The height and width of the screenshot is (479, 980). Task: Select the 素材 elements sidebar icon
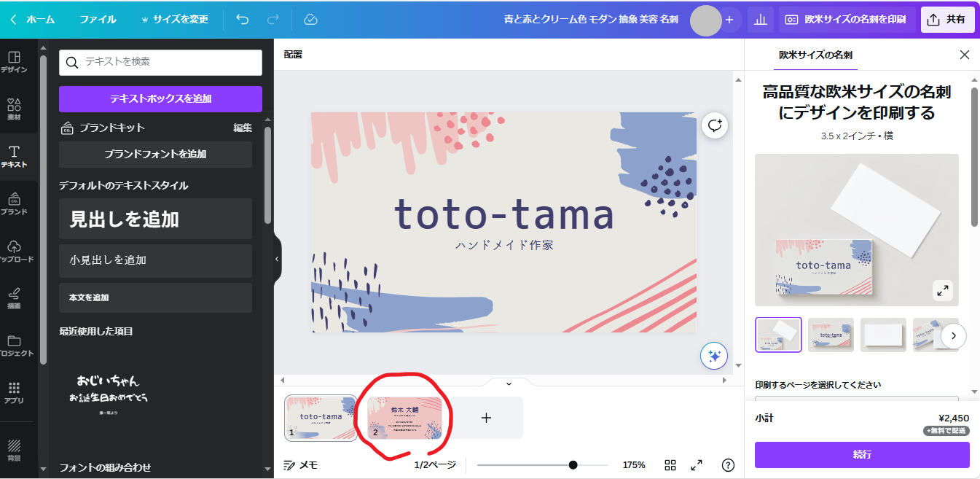(14, 109)
